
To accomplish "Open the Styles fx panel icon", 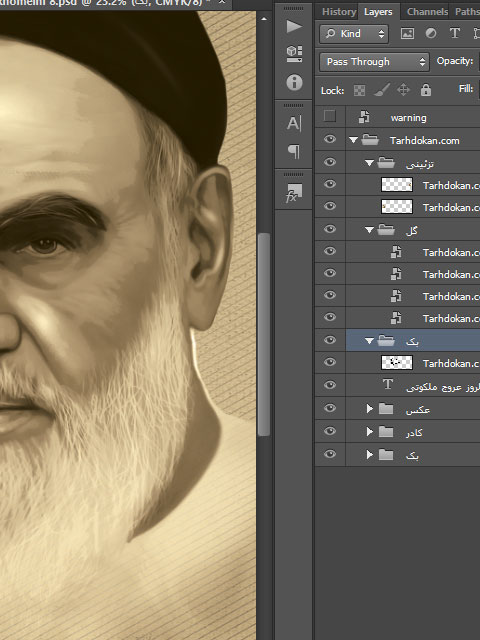I will [294, 193].
